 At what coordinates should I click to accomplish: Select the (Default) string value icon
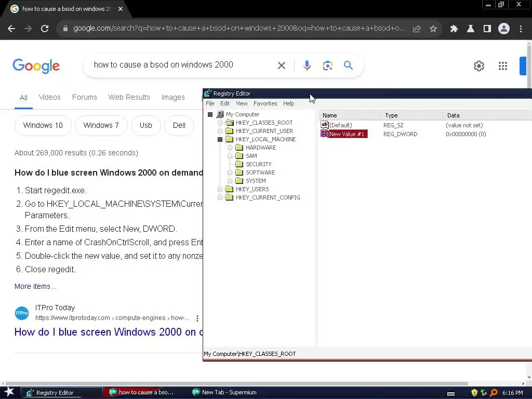(x=324, y=125)
